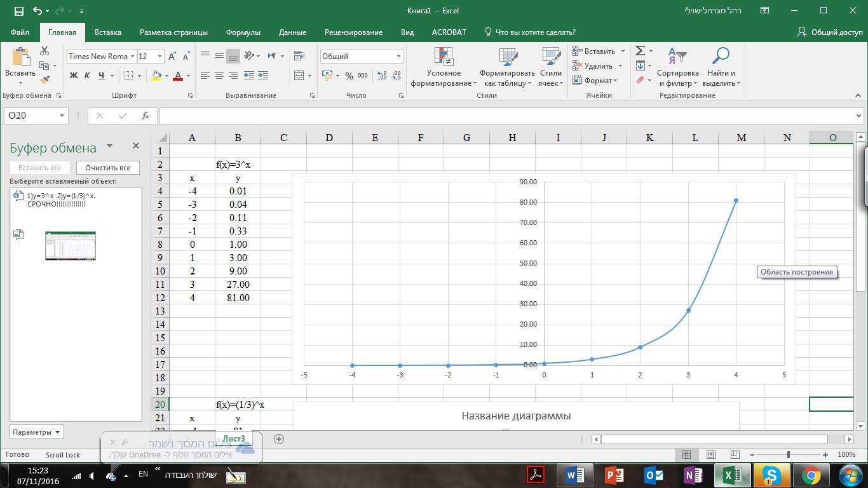Toggle underline formatting (Ч)
The height and width of the screenshot is (488, 868).
coord(100,76)
